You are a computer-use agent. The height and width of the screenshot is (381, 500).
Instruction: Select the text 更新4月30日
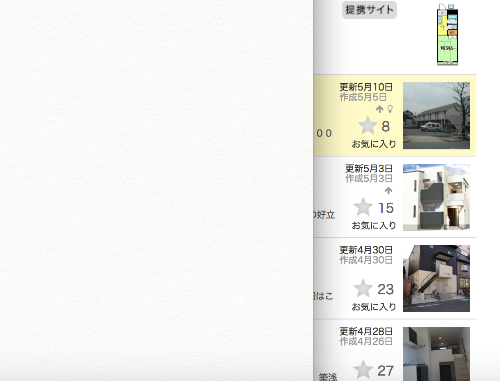(x=366, y=250)
